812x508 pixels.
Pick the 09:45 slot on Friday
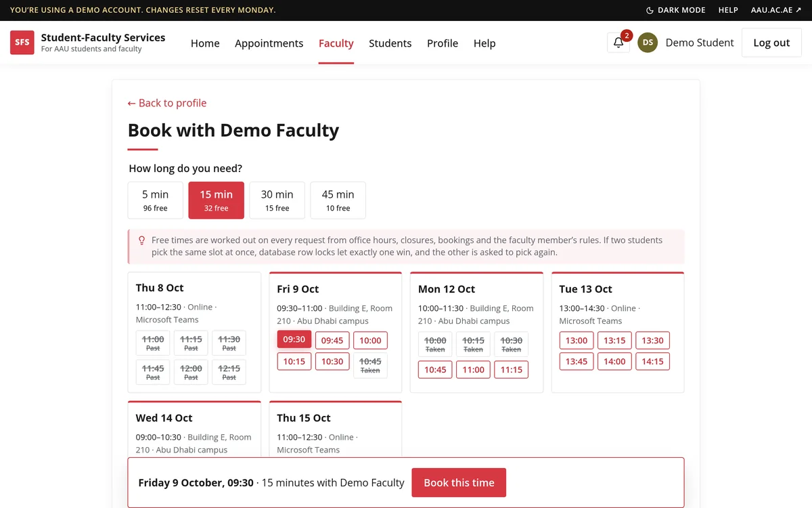click(332, 340)
